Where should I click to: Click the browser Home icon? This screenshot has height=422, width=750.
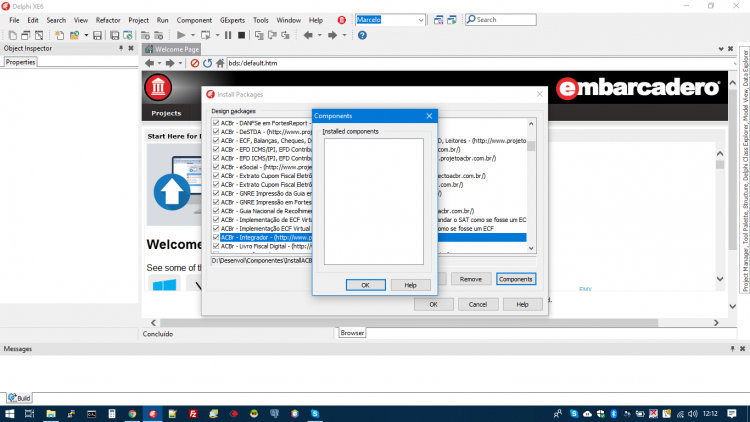pyautogui.click(x=220, y=63)
